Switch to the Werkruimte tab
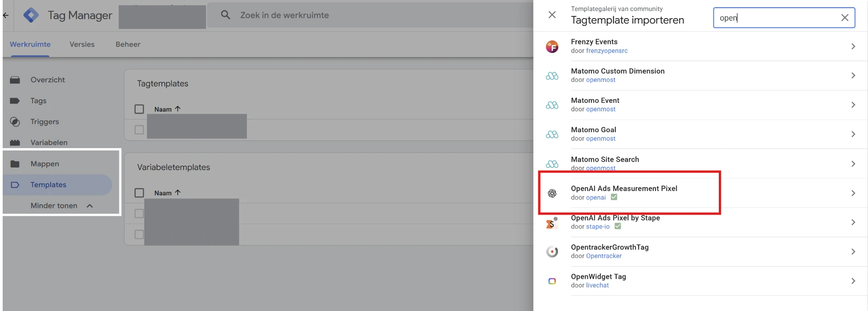Viewport: 868px width, 311px height. coord(30,44)
